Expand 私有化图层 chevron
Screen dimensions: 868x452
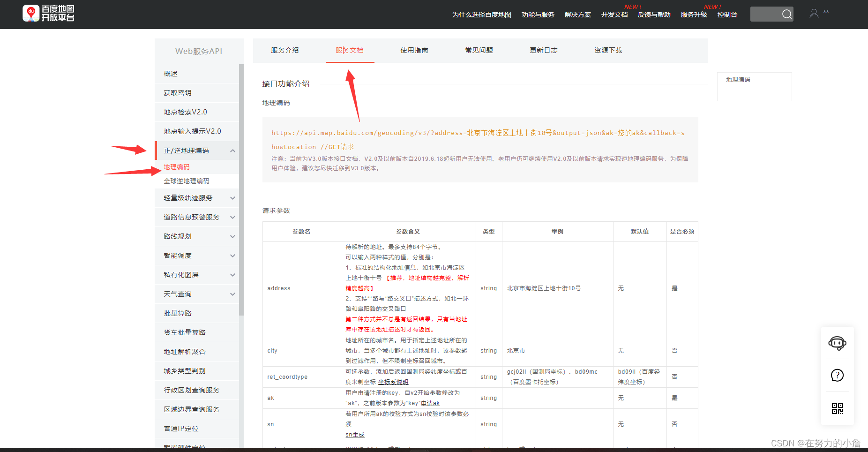pyautogui.click(x=232, y=275)
